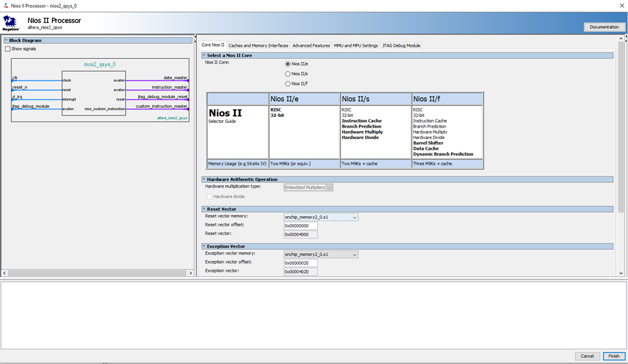Image resolution: width=628 pixels, height=364 pixels.
Task: Enable the Show signals checkbox
Action: [8, 49]
